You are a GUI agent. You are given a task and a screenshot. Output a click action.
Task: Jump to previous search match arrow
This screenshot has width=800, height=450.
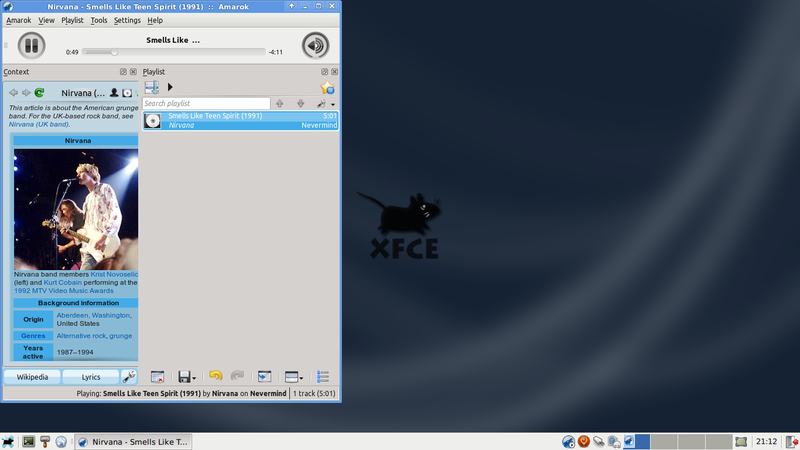click(x=280, y=104)
